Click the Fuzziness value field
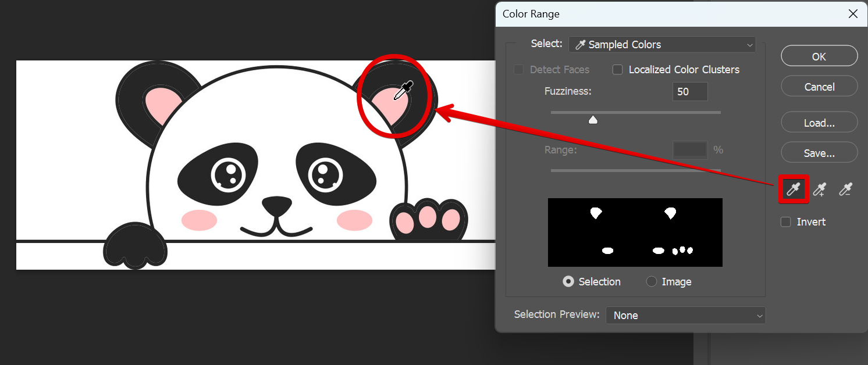 [x=690, y=92]
